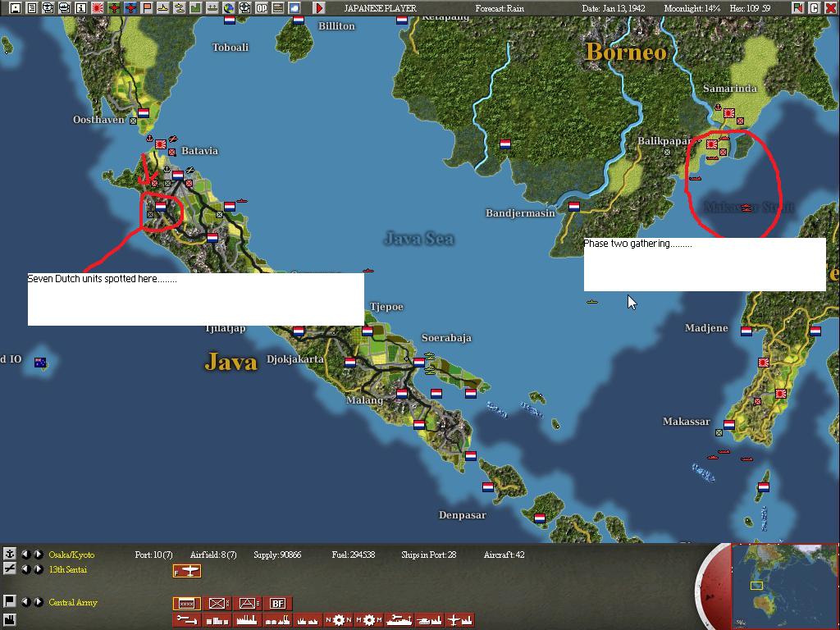Click the Supply: 90866 value

277,555
